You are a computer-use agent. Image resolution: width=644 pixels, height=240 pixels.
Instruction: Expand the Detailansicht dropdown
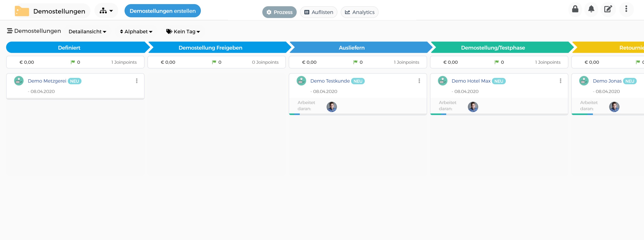(x=87, y=32)
